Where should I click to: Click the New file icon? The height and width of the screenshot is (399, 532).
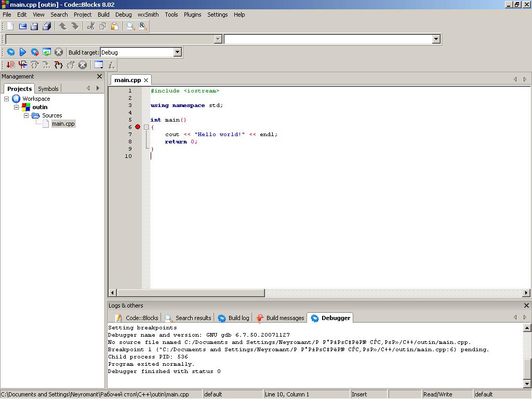[x=10, y=26]
